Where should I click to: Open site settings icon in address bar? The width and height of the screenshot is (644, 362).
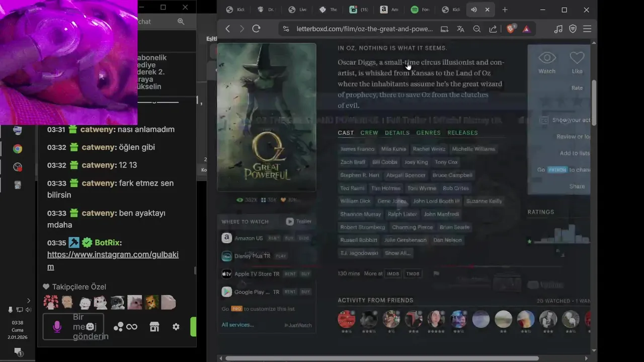click(x=286, y=29)
